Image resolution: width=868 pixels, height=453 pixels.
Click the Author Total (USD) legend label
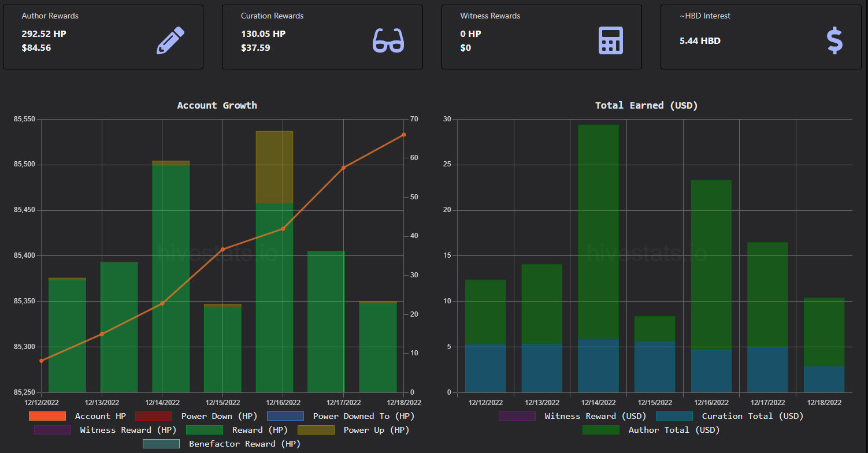coord(674,430)
